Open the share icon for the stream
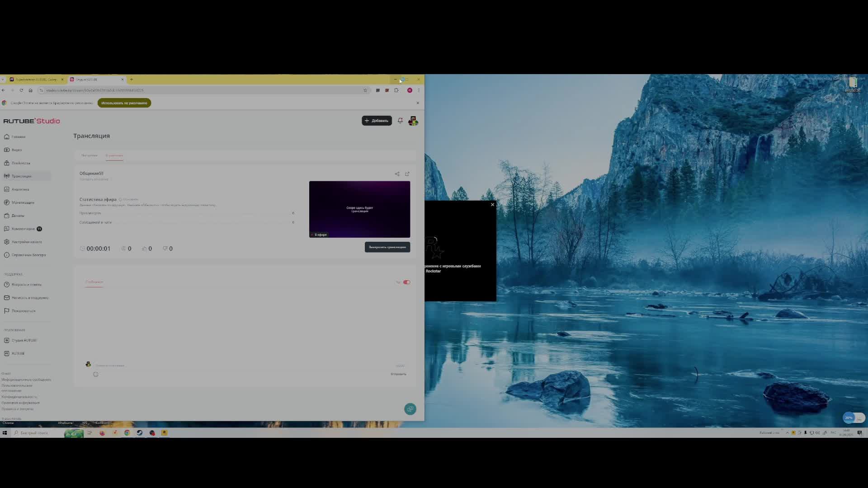Image resolution: width=868 pixels, height=488 pixels. tap(397, 174)
